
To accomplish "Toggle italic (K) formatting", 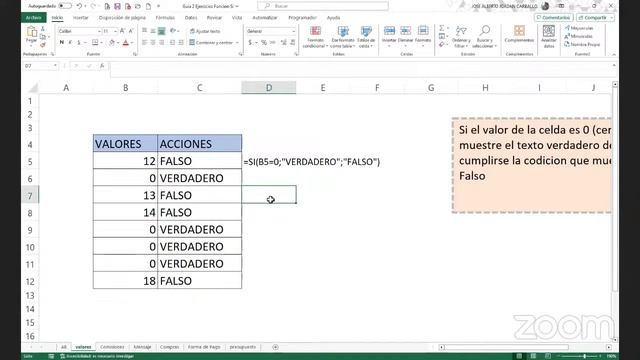I will click(70, 42).
